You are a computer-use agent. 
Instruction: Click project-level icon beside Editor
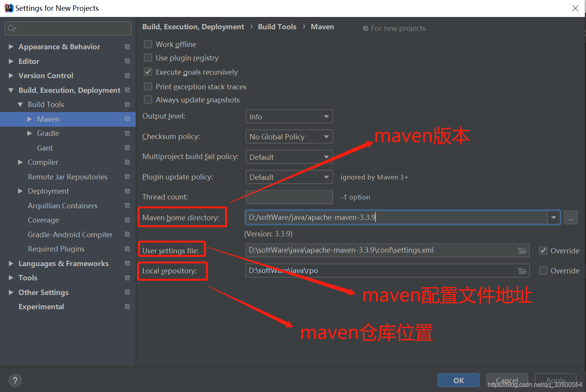[x=127, y=61]
